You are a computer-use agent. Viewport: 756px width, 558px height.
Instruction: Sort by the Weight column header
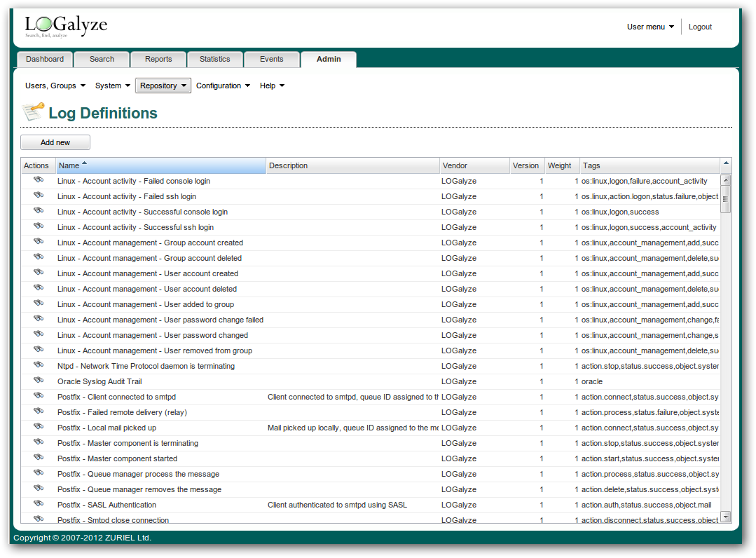[562, 165]
